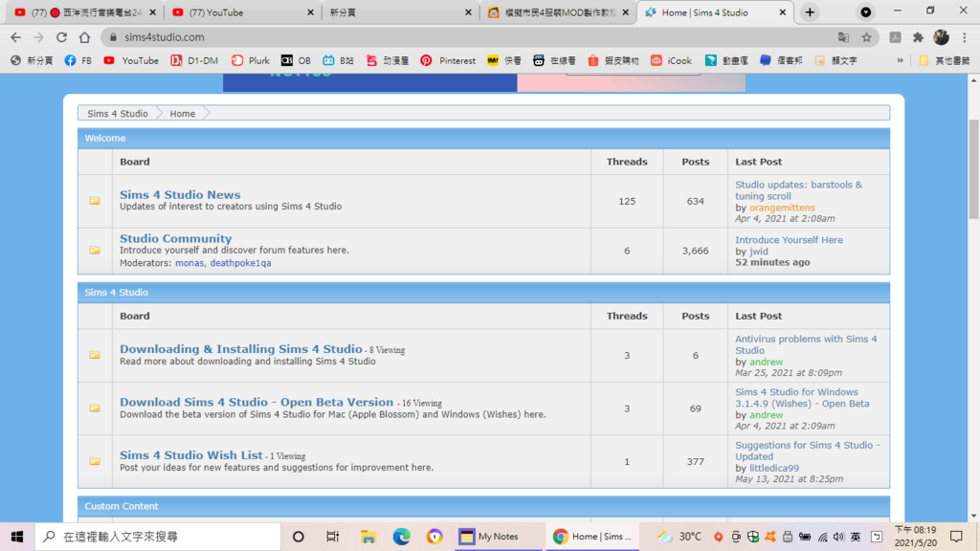Switch to the second YouTube tab
Screen dimensions: 980x551
tap(244, 12)
